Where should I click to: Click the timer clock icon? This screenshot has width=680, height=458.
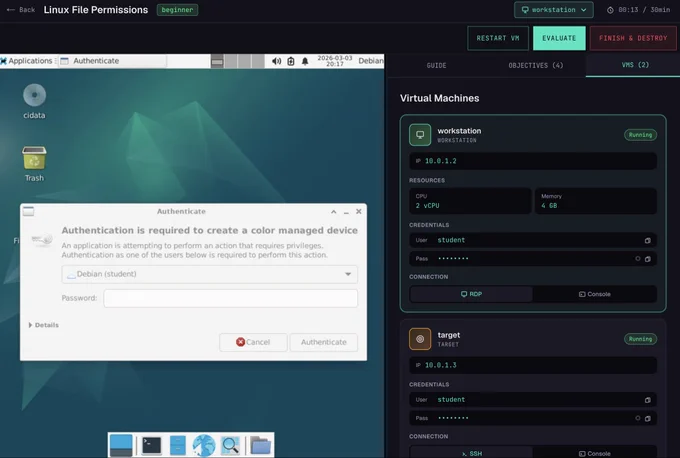tap(610, 10)
